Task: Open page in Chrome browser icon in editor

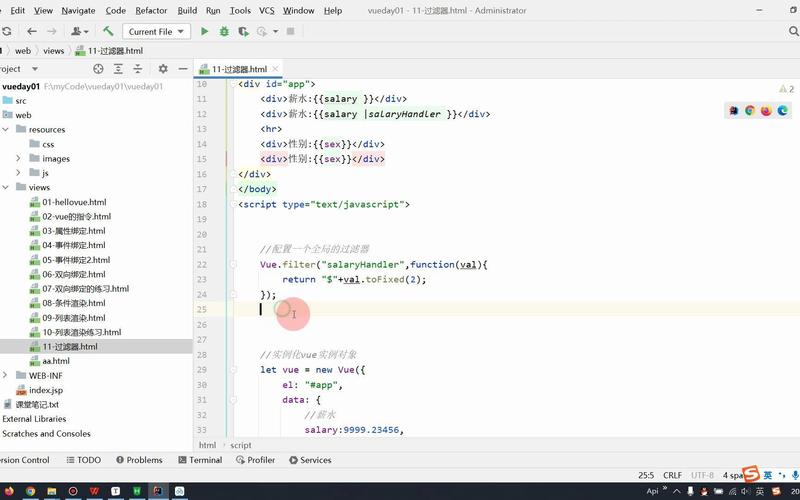Action: (x=749, y=110)
